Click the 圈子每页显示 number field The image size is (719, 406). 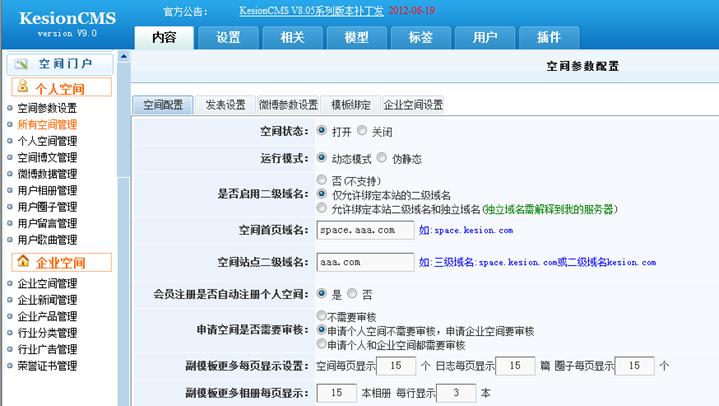pos(634,366)
